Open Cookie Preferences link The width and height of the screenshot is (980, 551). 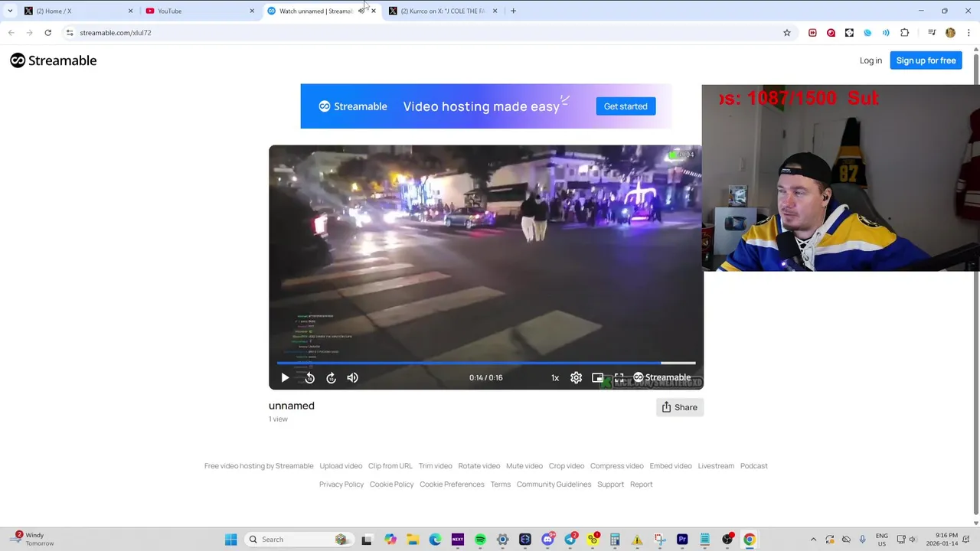452,484
